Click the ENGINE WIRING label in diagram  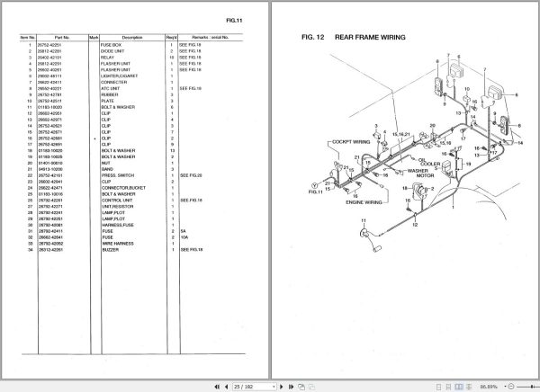coord(364,202)
